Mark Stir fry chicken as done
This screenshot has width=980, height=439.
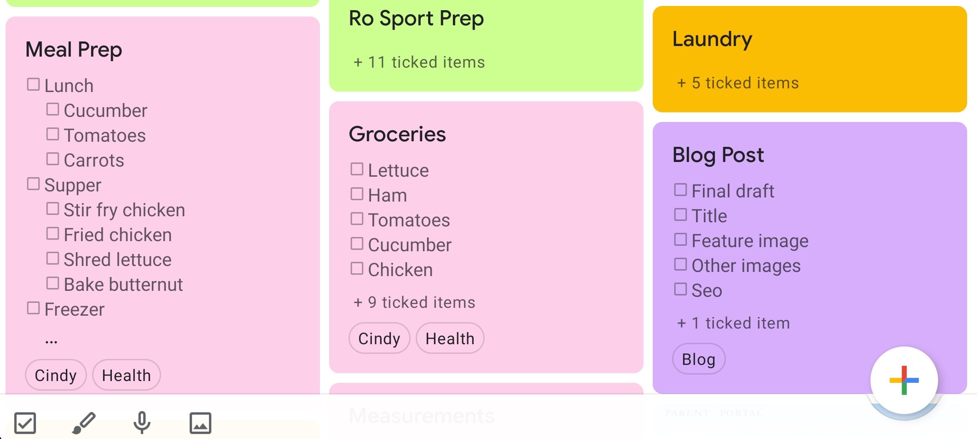52,209
